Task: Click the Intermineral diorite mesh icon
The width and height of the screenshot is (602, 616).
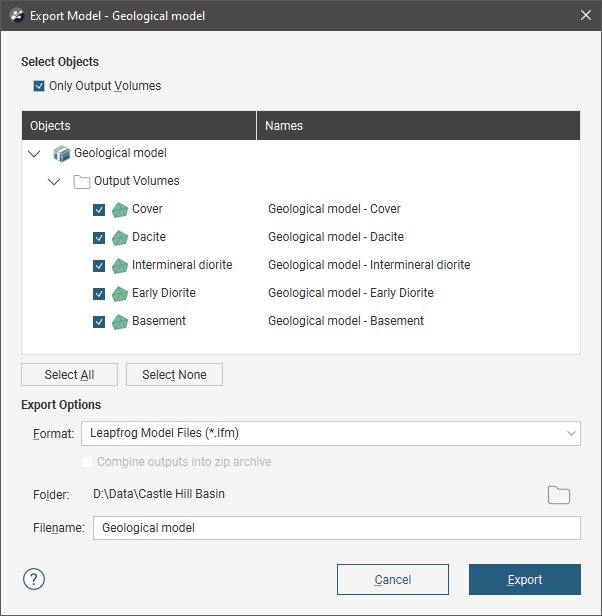Action: [119, 266]
